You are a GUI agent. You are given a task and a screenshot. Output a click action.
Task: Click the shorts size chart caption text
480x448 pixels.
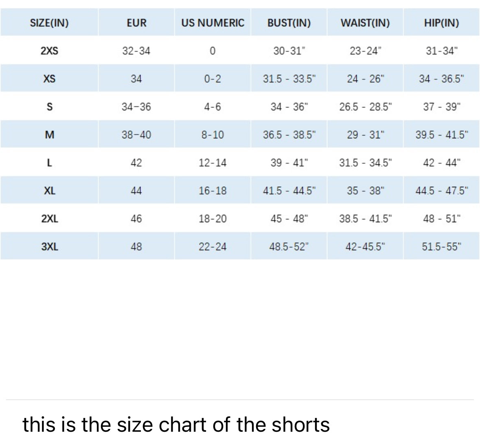pos(176,424)
